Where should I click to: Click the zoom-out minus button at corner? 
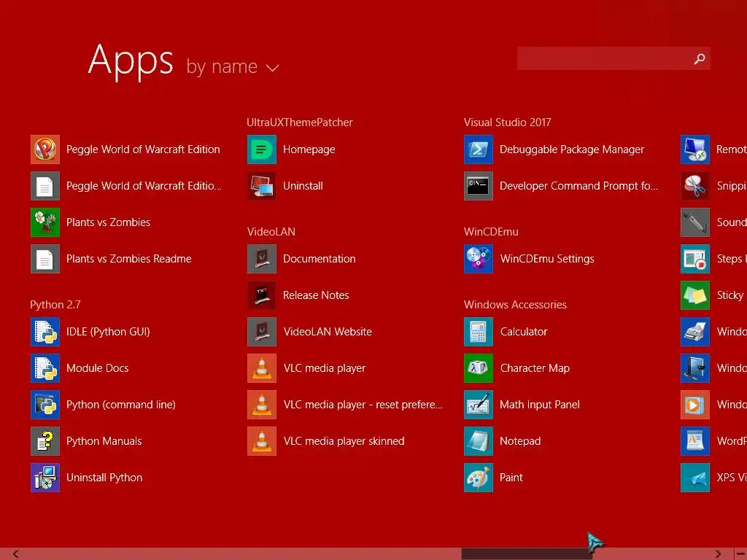[741, 554]
